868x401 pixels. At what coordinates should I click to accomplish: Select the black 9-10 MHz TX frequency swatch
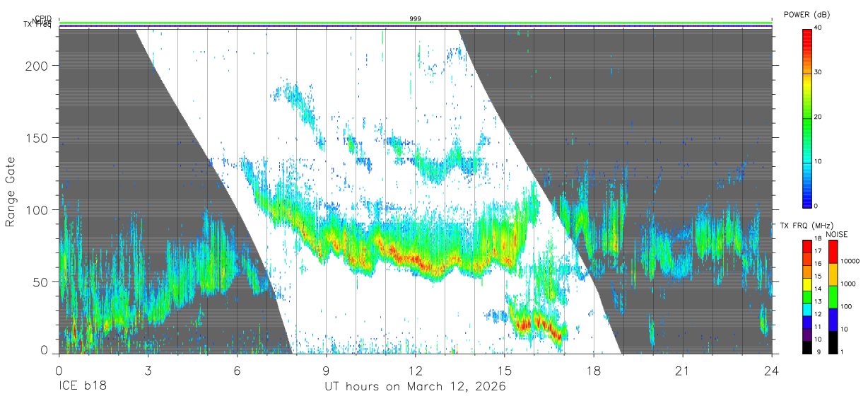click(x=807, y=346)
